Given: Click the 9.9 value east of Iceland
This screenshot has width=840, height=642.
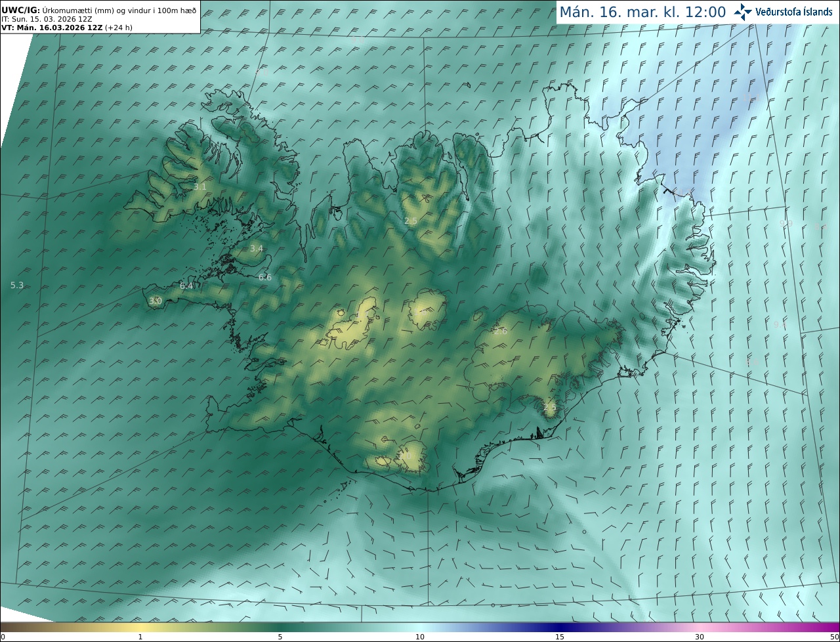Looking at the screenshot, I should point(786,224).
